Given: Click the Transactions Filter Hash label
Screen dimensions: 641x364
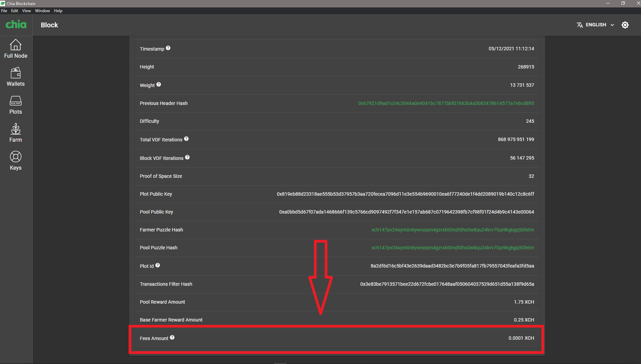Looking at the screenshot, I should coord(166,284).
